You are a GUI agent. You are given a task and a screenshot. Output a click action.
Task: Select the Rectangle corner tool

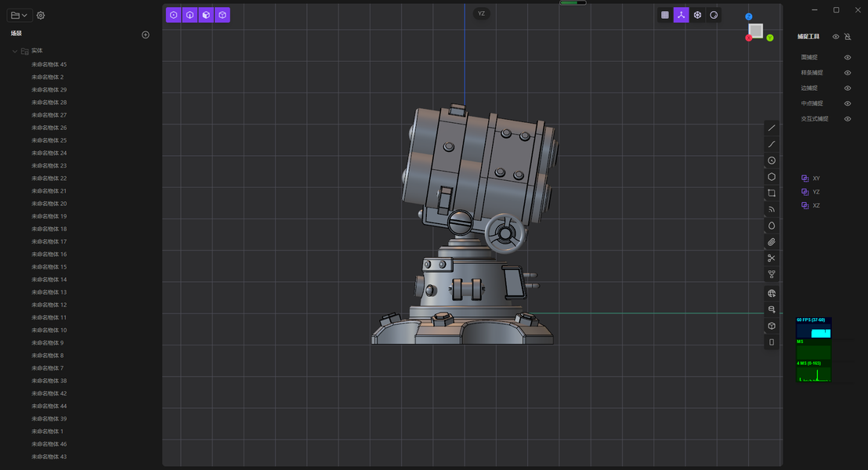772,193
